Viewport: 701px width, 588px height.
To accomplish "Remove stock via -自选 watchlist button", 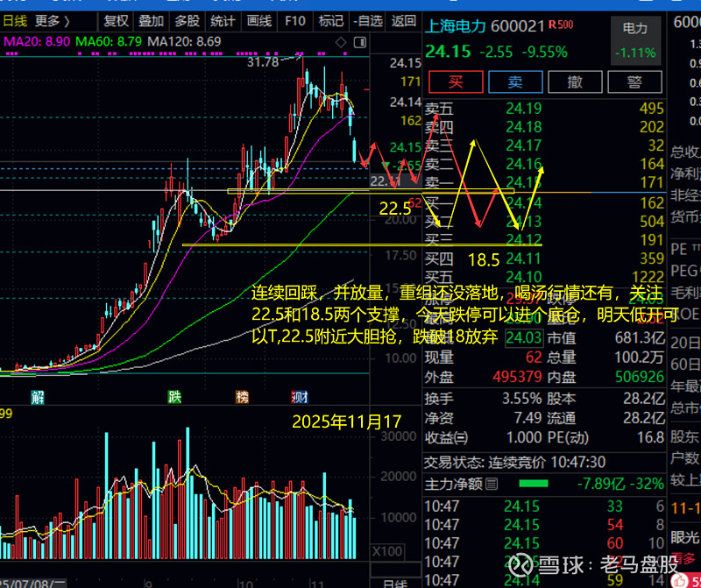I will pos(368,21).
